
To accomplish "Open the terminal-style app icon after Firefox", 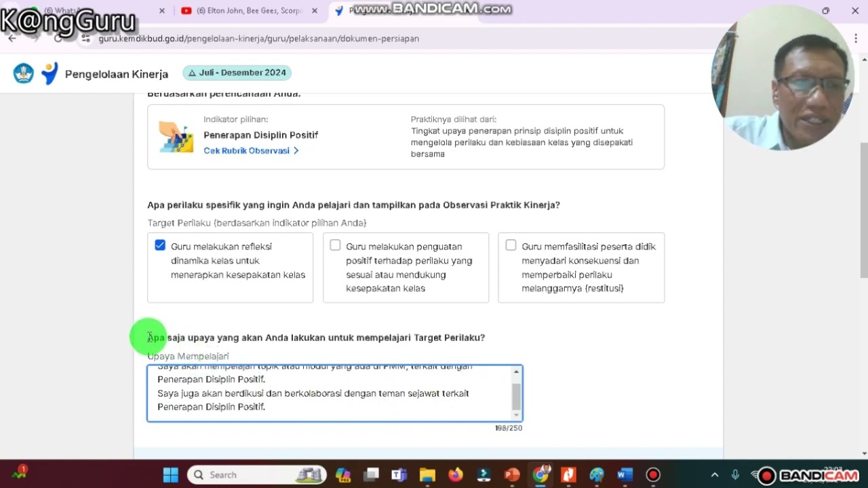I will (484, 474).
